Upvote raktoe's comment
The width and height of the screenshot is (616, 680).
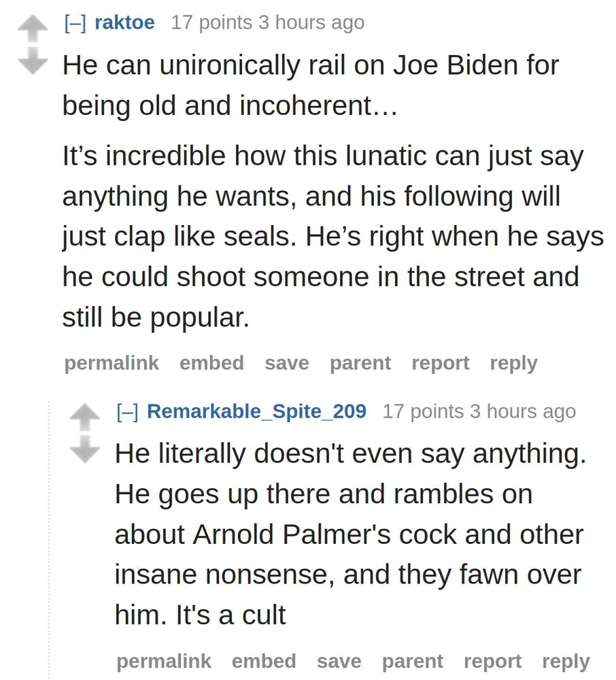pyautogui.click(x=33, y=29)
